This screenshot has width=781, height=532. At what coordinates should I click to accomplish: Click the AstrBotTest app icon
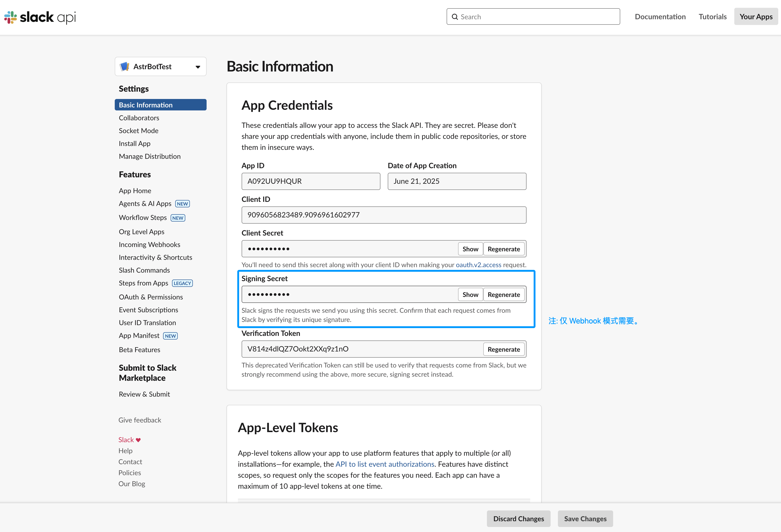(x=125, y=66)
